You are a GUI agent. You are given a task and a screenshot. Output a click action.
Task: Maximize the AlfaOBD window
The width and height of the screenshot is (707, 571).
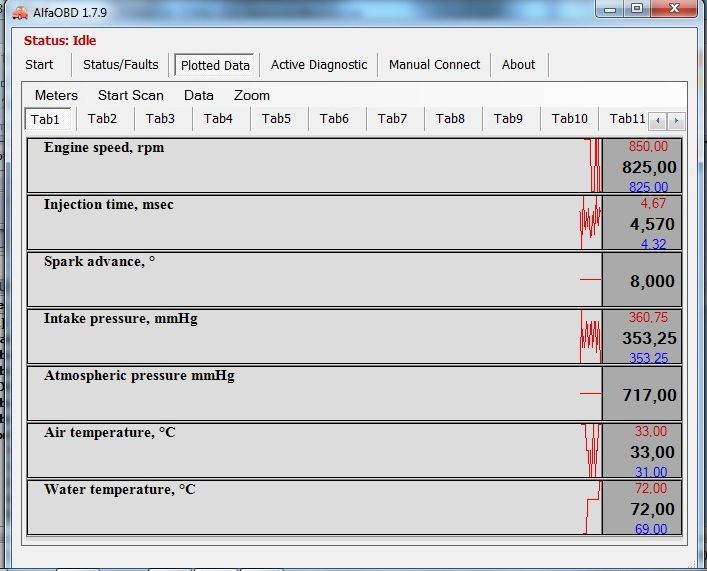636,9
